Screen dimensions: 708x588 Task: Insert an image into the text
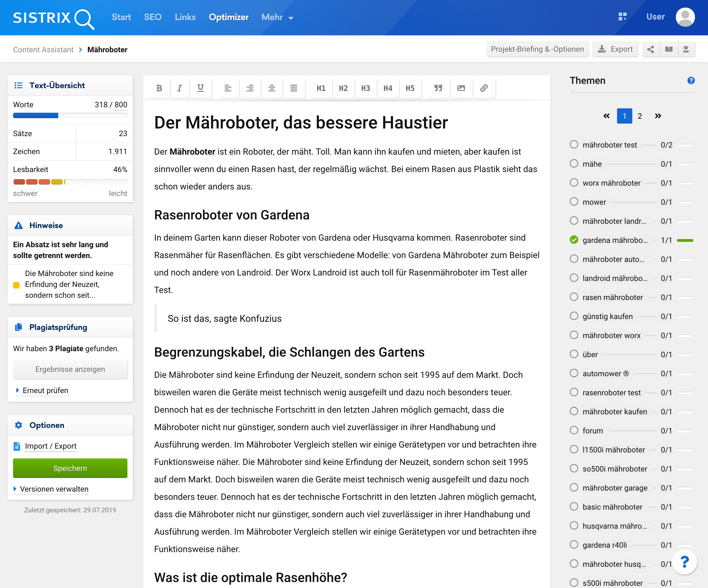point(461,88)
